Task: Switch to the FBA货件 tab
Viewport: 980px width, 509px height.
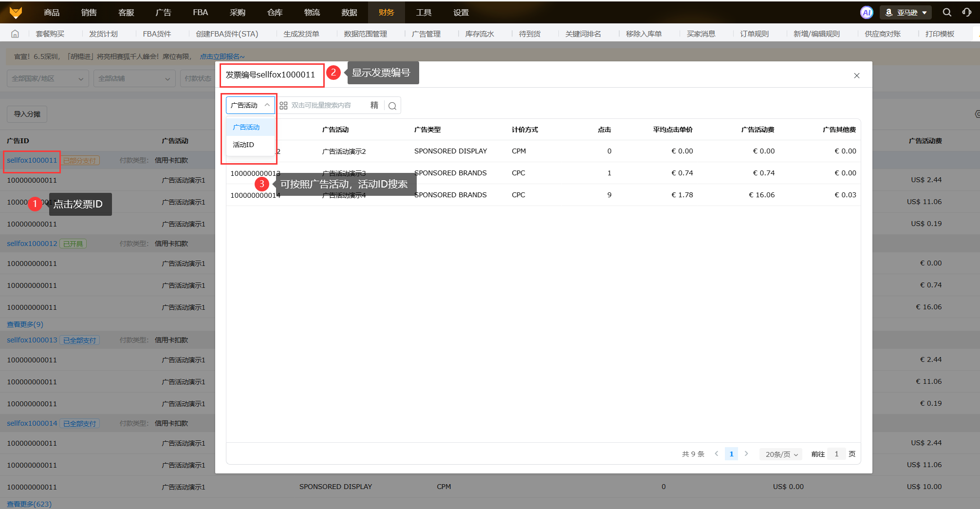Action: 157,34
